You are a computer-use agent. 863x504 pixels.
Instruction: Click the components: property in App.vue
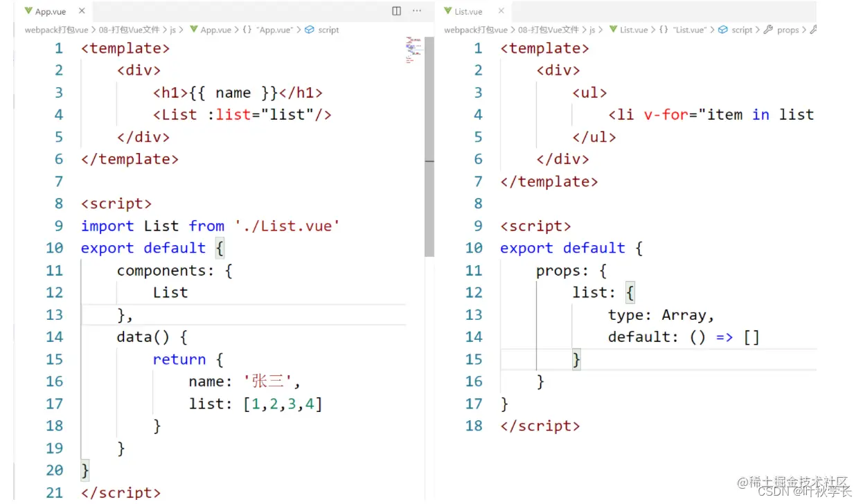point(165,270)
